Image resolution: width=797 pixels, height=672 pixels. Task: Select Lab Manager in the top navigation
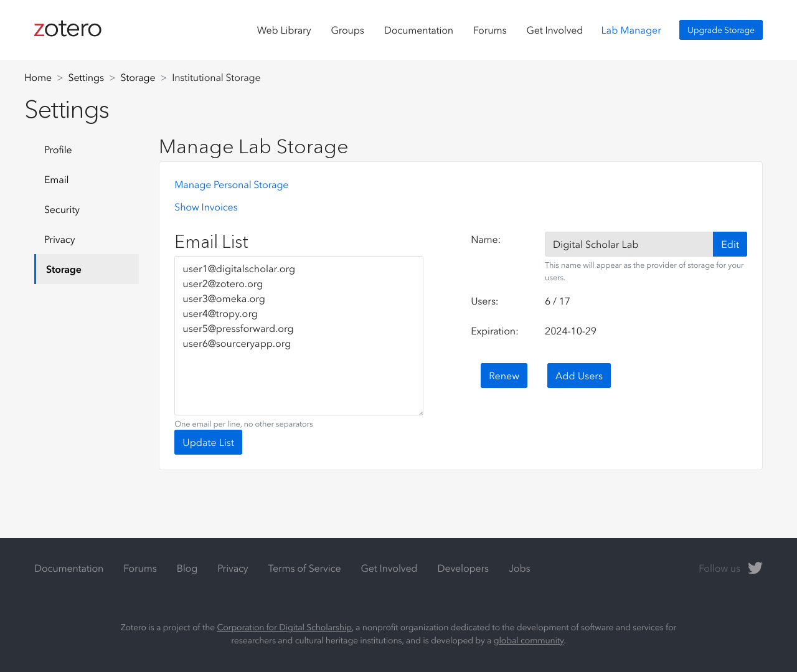(x=631, y=30)
